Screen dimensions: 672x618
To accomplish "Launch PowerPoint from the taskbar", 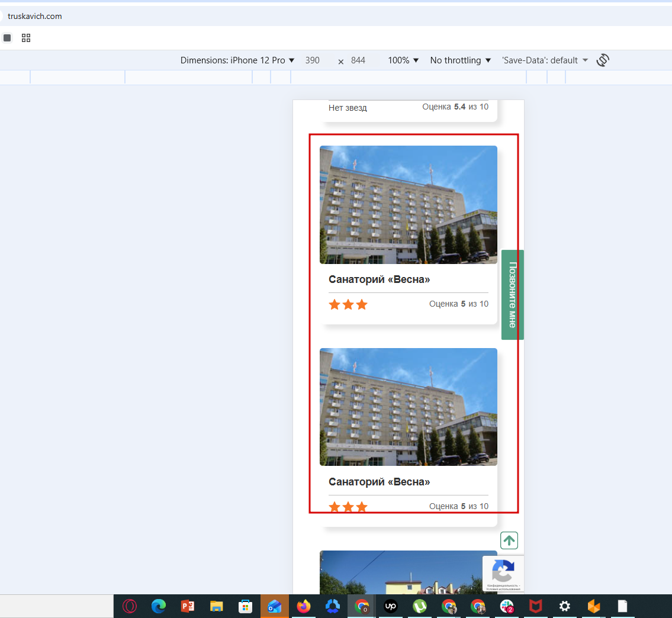I will point(188,606).
